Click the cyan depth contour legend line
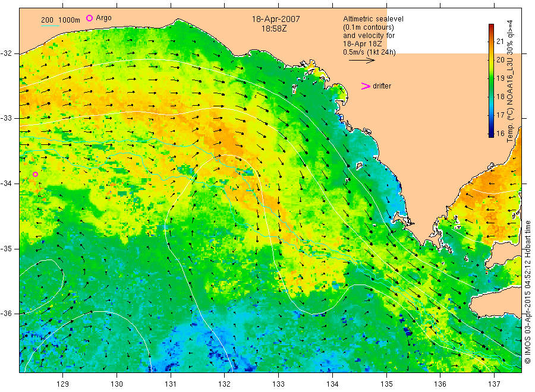 pos(50,26)
